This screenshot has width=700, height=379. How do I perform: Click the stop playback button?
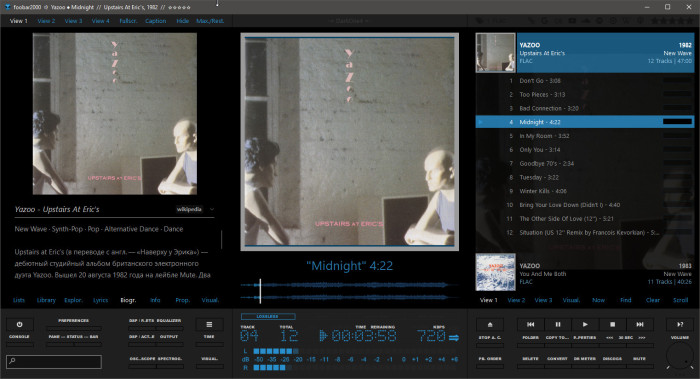612,325
